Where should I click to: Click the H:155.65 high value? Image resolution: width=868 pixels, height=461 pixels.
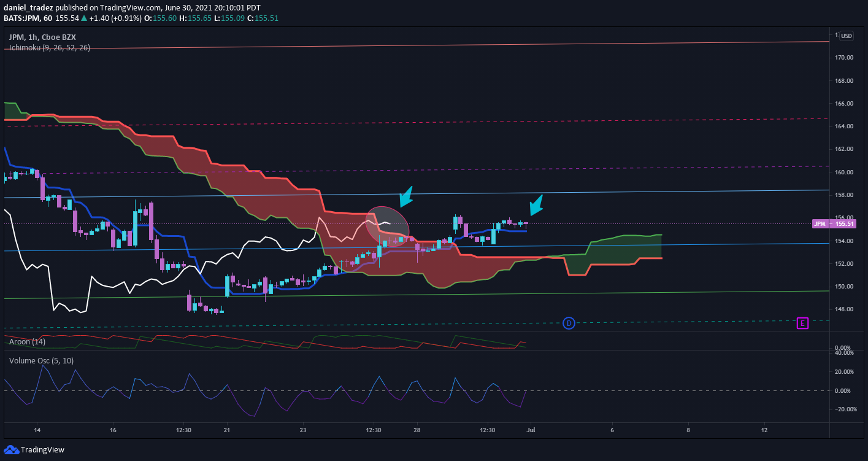click(194, 18)
